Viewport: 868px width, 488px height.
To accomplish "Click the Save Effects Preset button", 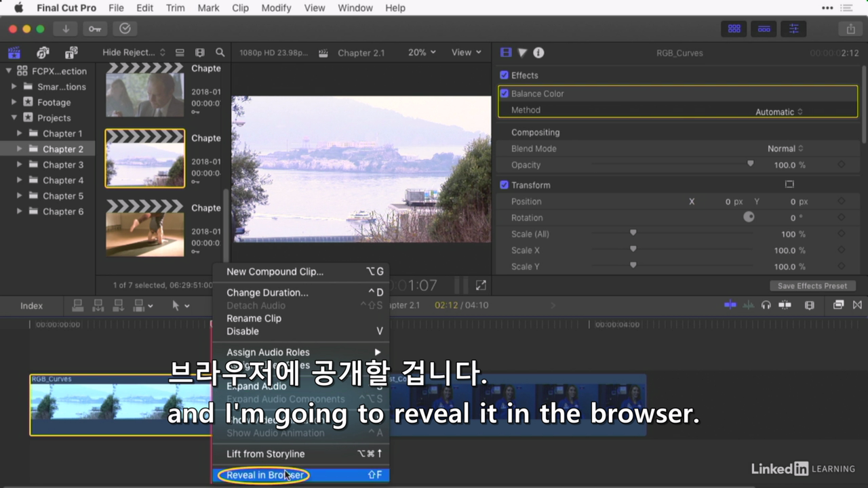I will point(812,285).
